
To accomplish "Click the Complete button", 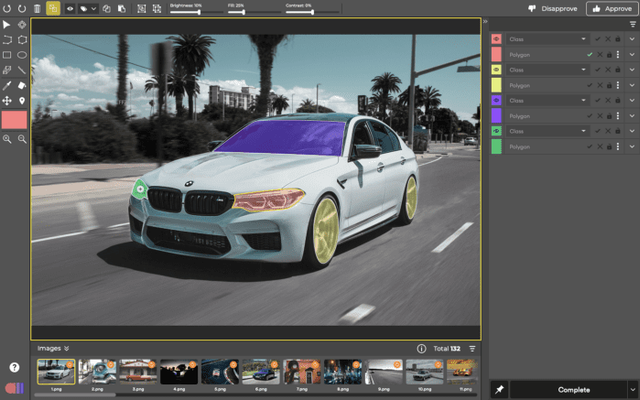I will [x=568, y=390].
